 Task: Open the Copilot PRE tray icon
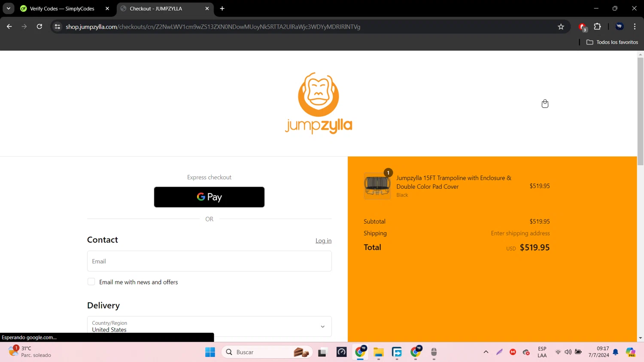point(631,352)
